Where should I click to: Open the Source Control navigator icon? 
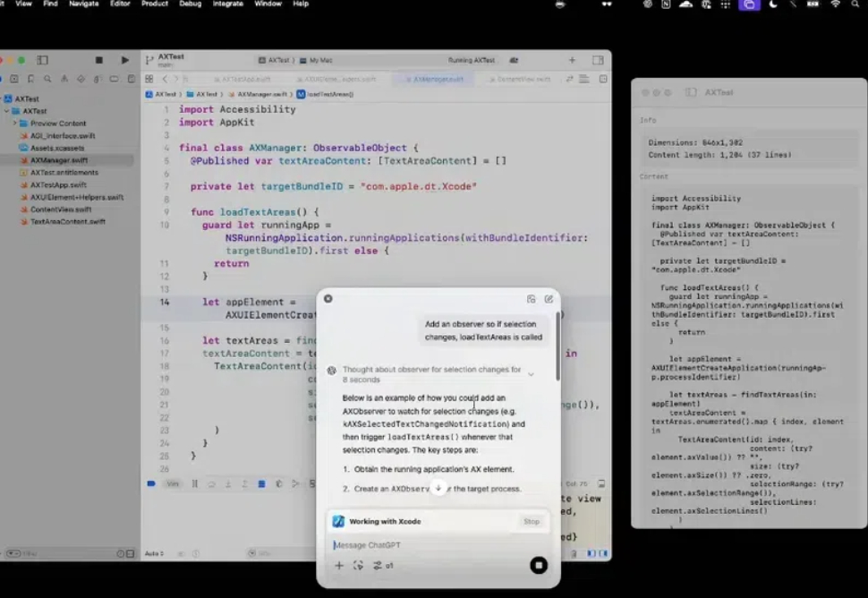tap(14, 79)
